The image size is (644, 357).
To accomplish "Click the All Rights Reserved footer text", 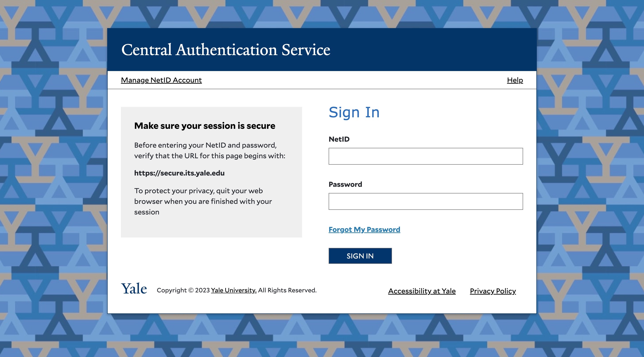I will (286, 290).
